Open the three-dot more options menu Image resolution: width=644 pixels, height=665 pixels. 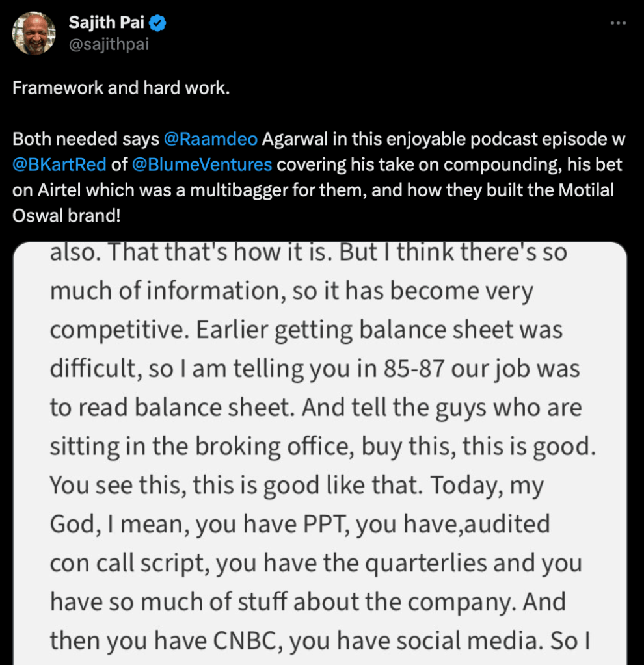coord(617,23)
